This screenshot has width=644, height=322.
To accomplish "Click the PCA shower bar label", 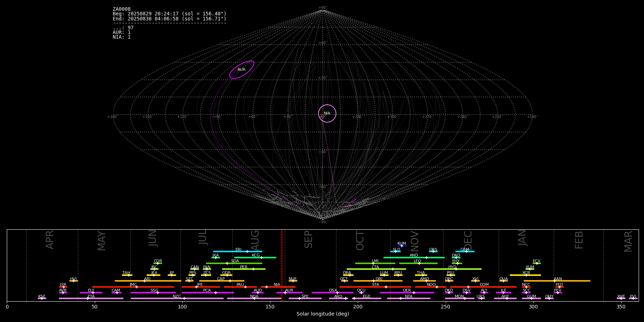I will pyautogui.click(x=207, y=291).
